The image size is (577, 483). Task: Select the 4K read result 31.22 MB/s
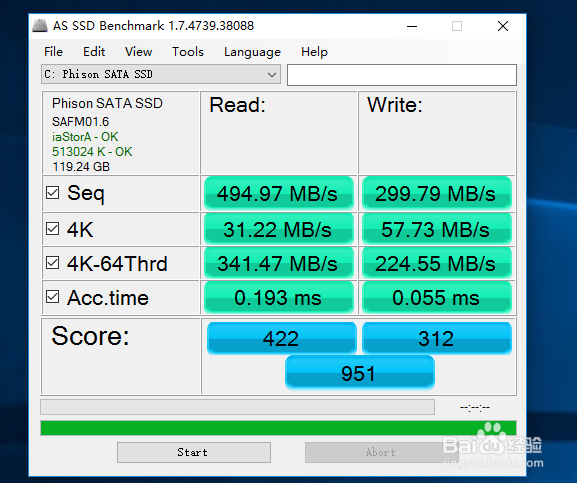click(279, 230)
